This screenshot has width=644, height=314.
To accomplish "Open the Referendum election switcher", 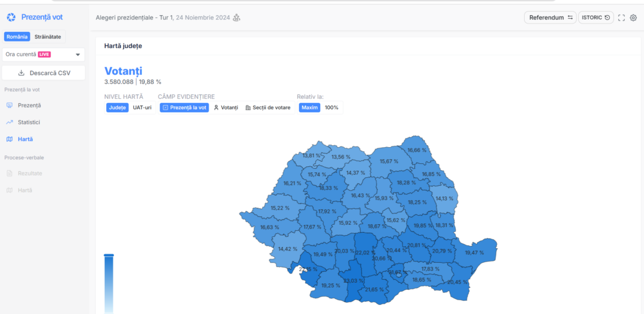I will click(551, 17).
